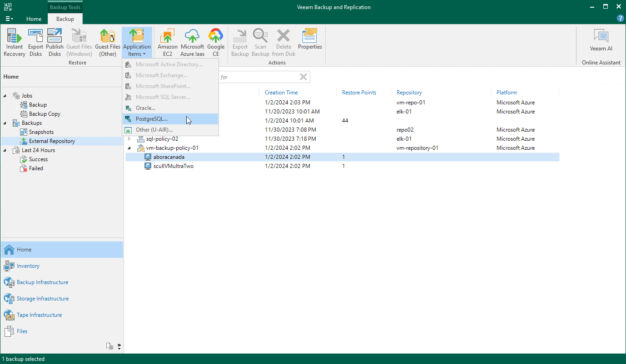Collapse the vm-backup-policy-01 group
The image size is (626, 364).
[129, 148]
